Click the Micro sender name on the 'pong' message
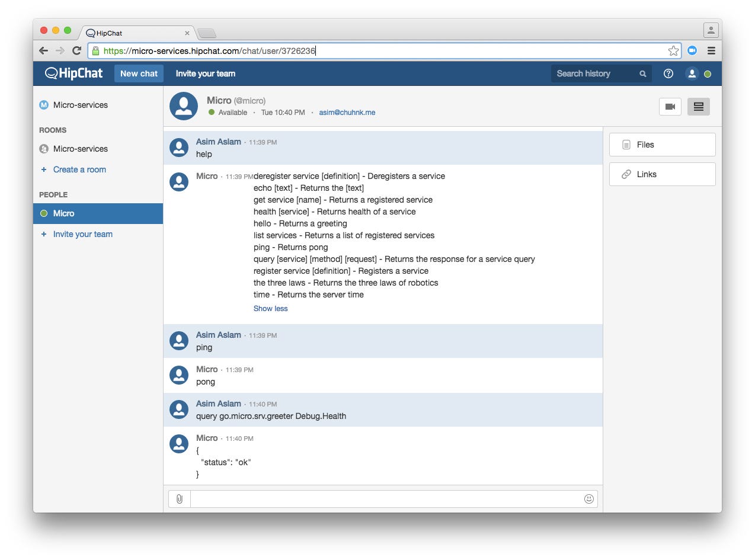The width and height of the screenshot is (755, 560). click(x=207, y=369)
